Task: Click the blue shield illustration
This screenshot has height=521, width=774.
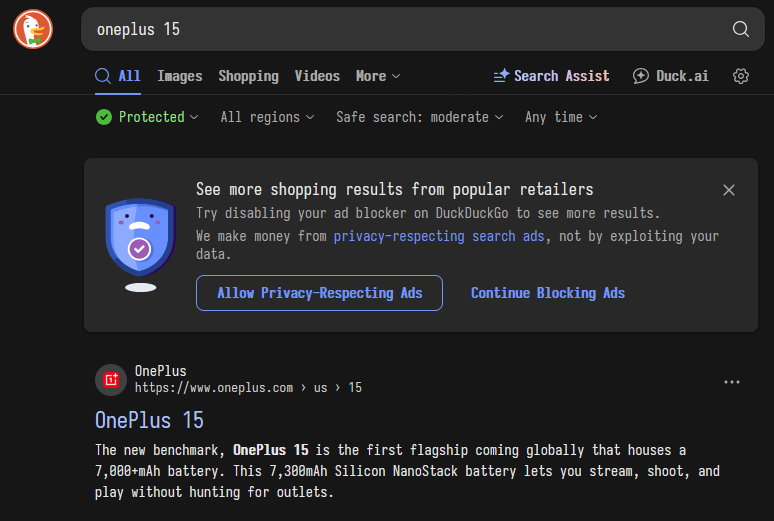Action: (x=141, y=237)
